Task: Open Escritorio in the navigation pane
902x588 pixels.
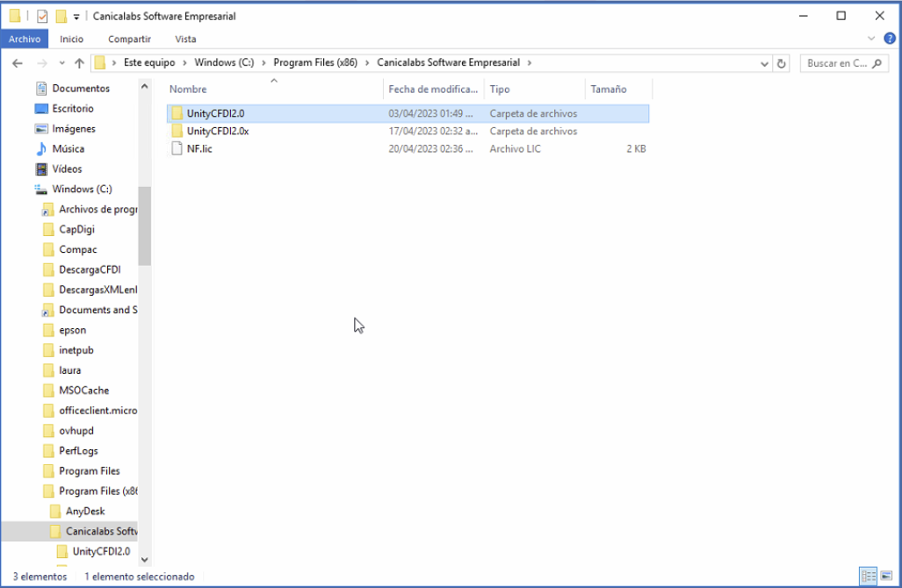Action: 73,108
